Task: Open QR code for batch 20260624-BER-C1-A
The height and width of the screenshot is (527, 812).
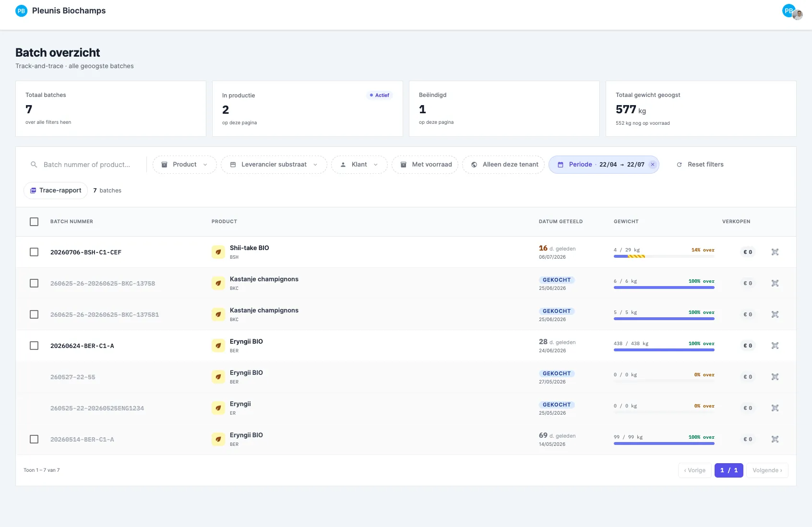Action: [775, 346]
